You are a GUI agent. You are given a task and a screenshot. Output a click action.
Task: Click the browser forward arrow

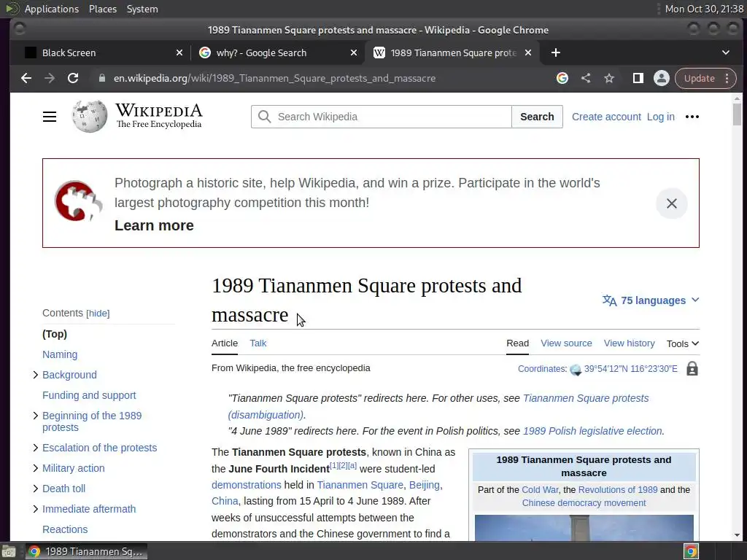click(50, 78)
